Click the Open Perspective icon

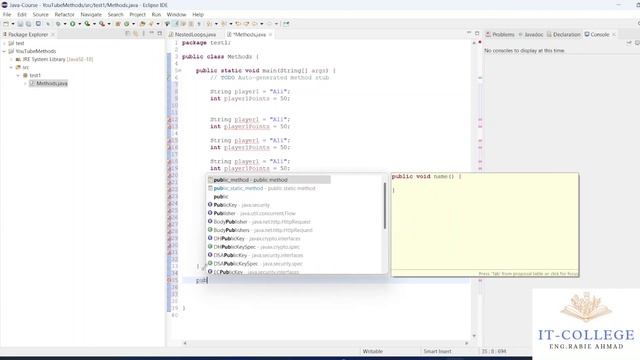click(286, 24)
